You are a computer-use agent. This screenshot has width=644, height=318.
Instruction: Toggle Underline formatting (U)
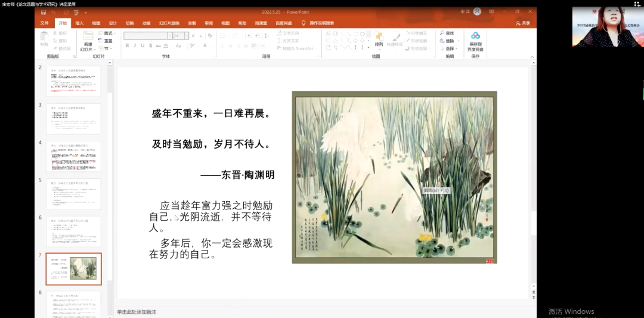[143, 45]
